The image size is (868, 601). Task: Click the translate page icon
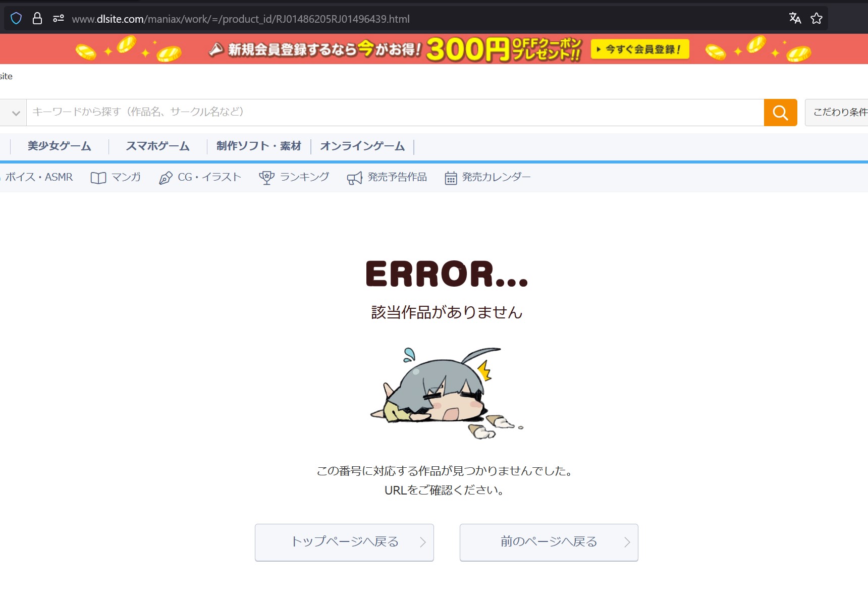pyautogui.click(x=795, y=19)
